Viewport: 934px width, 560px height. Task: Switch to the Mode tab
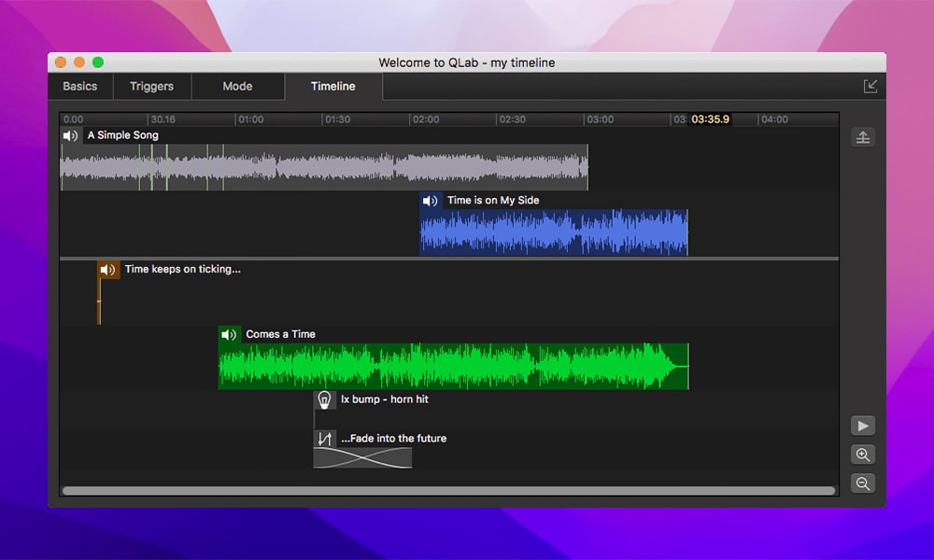[x=237, y=86]
